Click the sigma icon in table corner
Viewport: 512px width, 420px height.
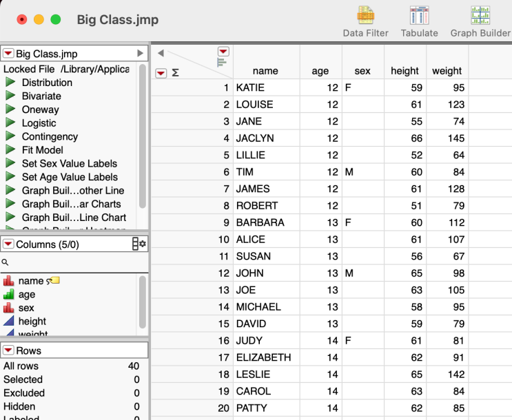coord(175,73)
